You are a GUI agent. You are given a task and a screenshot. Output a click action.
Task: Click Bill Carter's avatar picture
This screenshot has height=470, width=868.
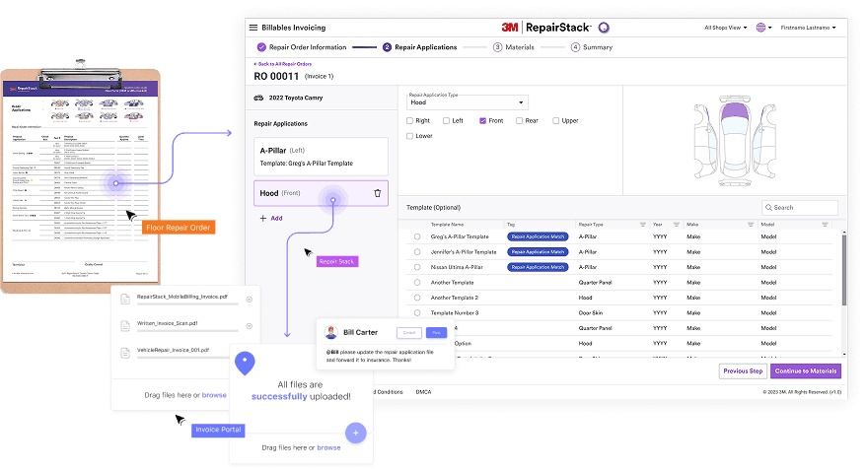pyautogui.click(x=331, y=332)
